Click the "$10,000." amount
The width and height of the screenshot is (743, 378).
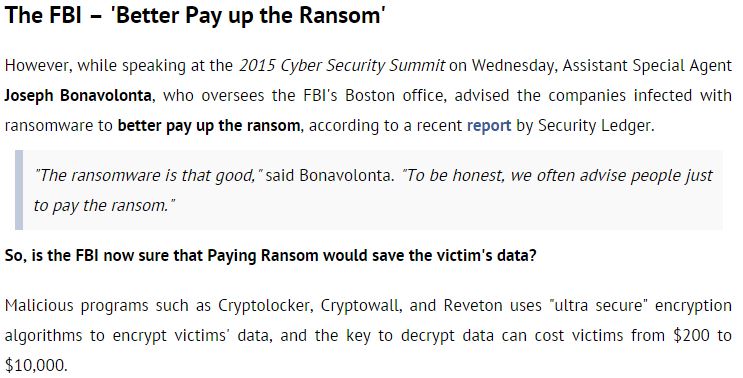(x=36, y=366)
